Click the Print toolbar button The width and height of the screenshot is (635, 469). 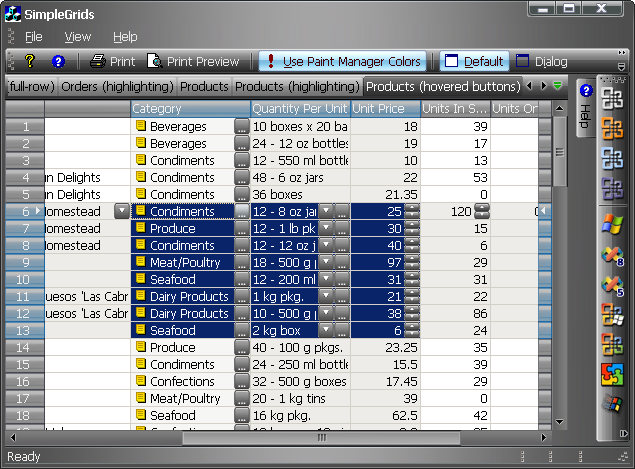coord(112,61)
